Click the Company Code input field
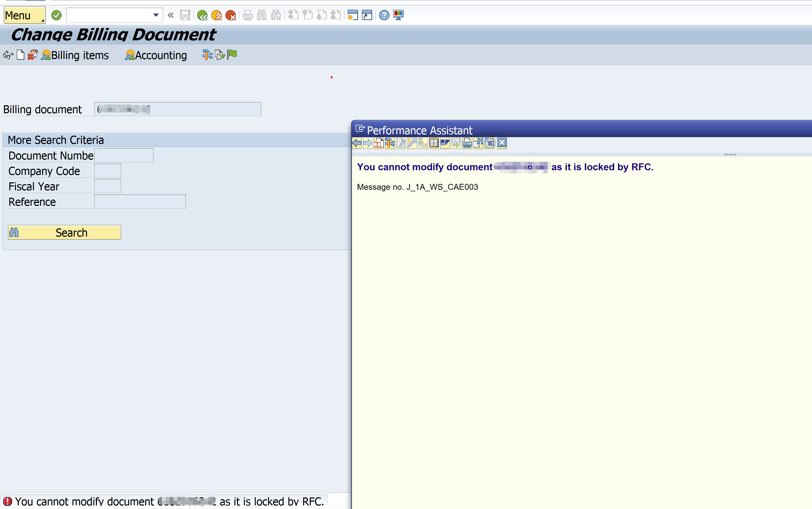812x509 pixels. click(x=107, y=171)
